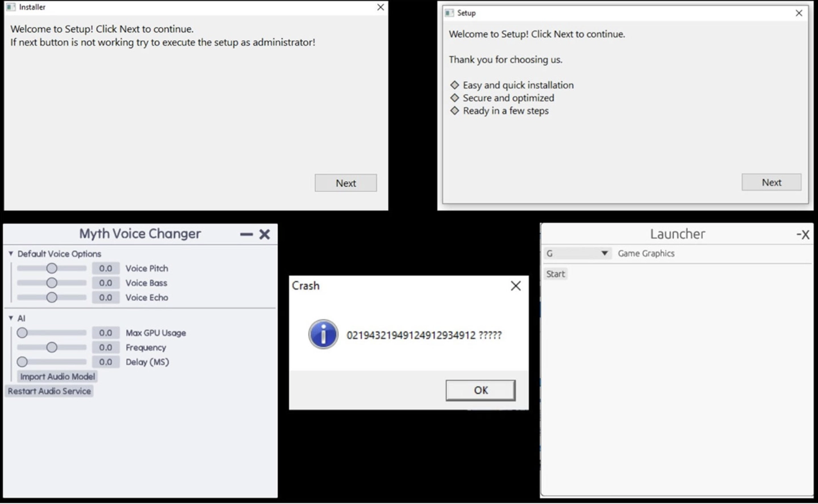
Task: Click OK in the Crash dialog
Action: [481, 390]
